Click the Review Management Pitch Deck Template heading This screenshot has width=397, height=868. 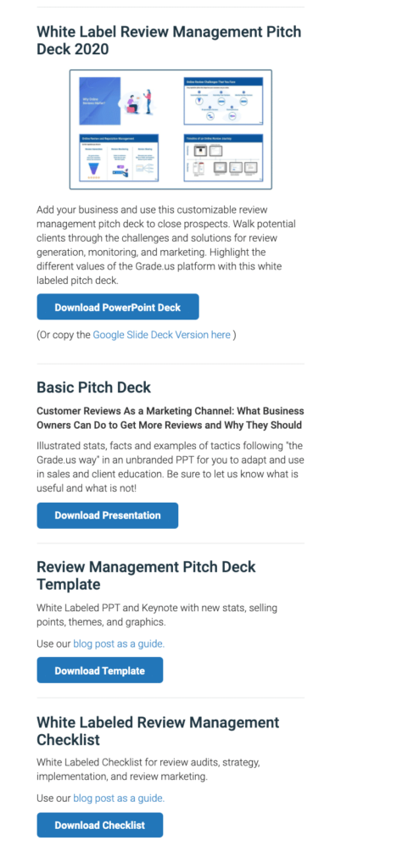(146, 576)
